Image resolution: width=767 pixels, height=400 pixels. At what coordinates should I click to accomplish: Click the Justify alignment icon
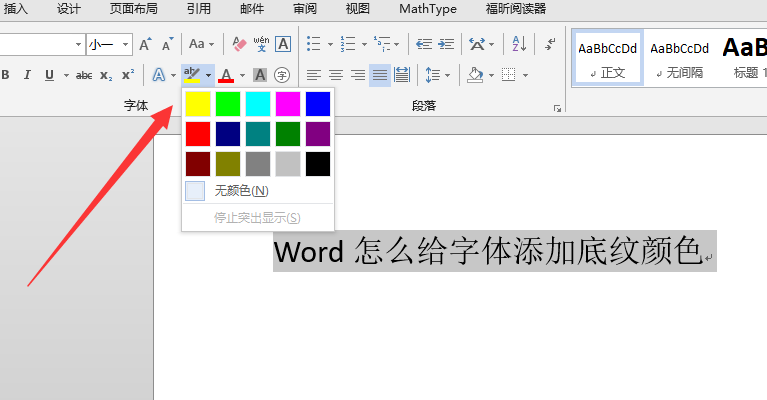(380, 75)
